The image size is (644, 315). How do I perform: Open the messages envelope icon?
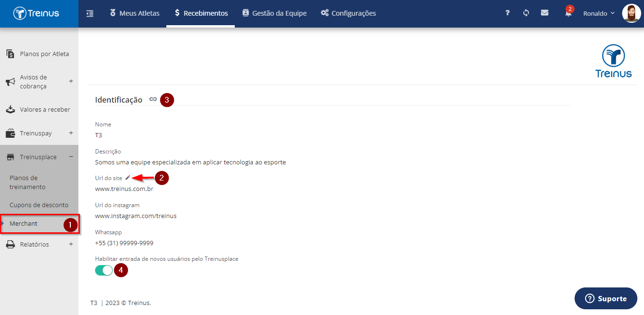(545, 13)
